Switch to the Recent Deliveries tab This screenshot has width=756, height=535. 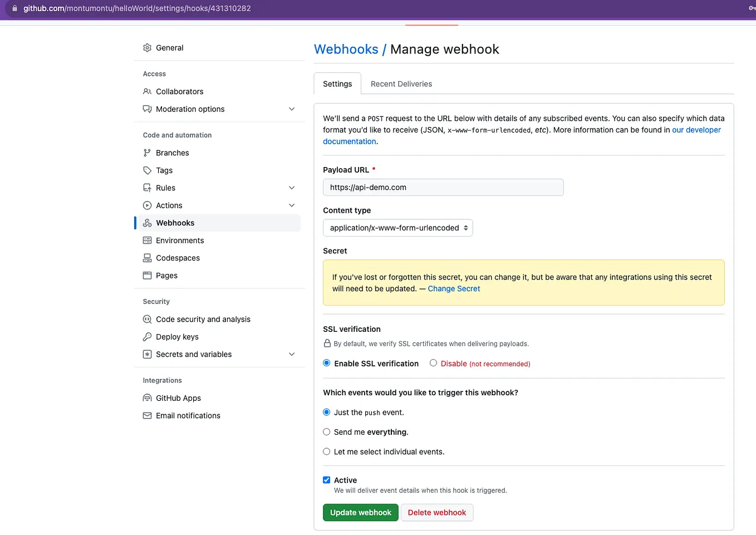[x=401, y=84]
